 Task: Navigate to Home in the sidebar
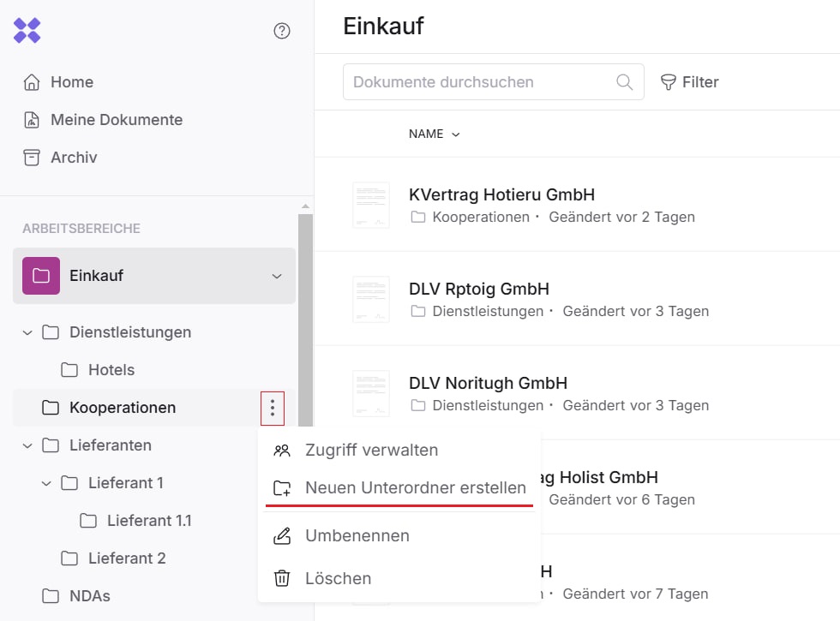[x=71, y=82]
